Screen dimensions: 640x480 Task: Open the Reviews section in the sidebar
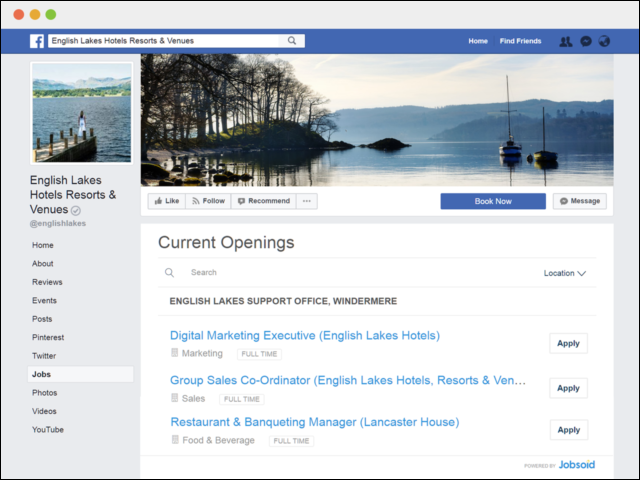point(47,282)
